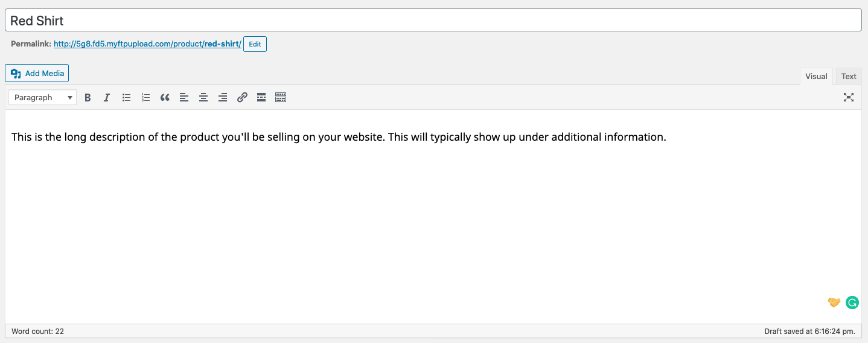The height and width of the screenshot is (343, 868).
Task: Align text left
Action: (184, 97)
